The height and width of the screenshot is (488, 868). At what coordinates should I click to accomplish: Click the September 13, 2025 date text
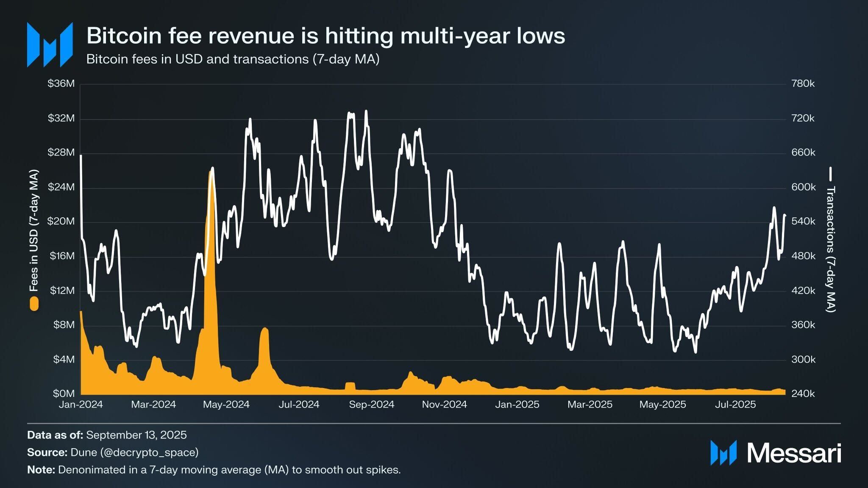coord(136,435)
